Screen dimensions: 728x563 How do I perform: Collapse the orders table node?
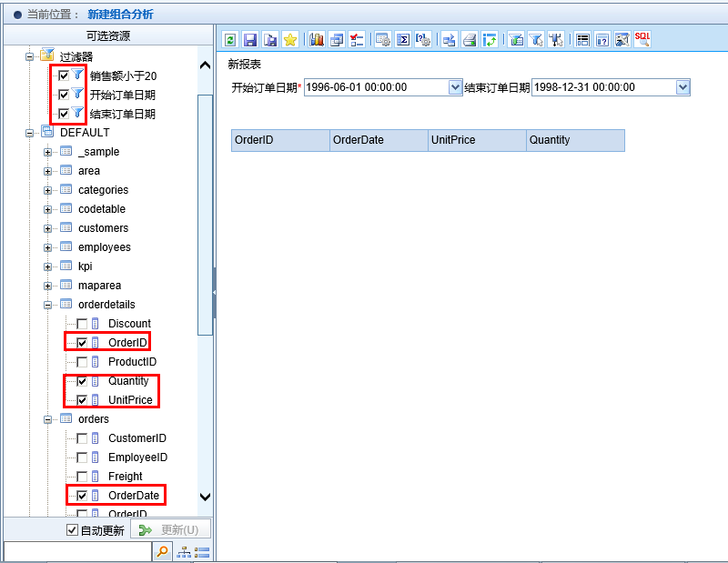pyautogui.click(x=47, y=419)
